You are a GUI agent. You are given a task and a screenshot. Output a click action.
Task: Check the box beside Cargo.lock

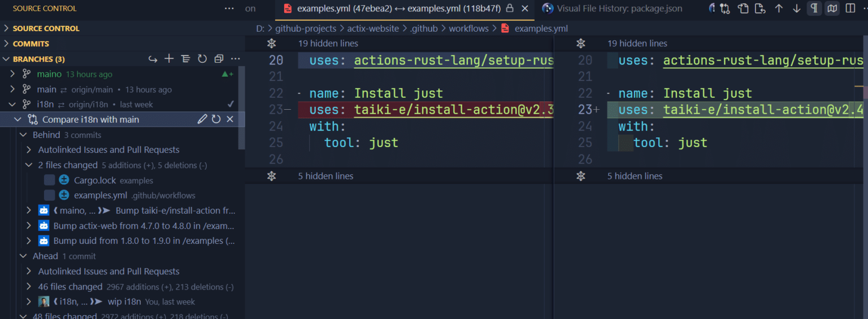coord(50,180)
